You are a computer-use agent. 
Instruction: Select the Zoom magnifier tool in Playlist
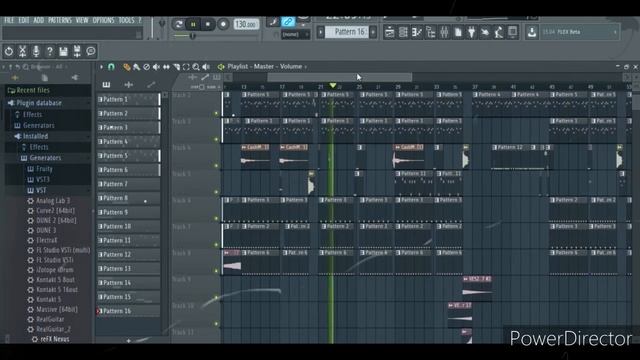[x=196, y=67]
